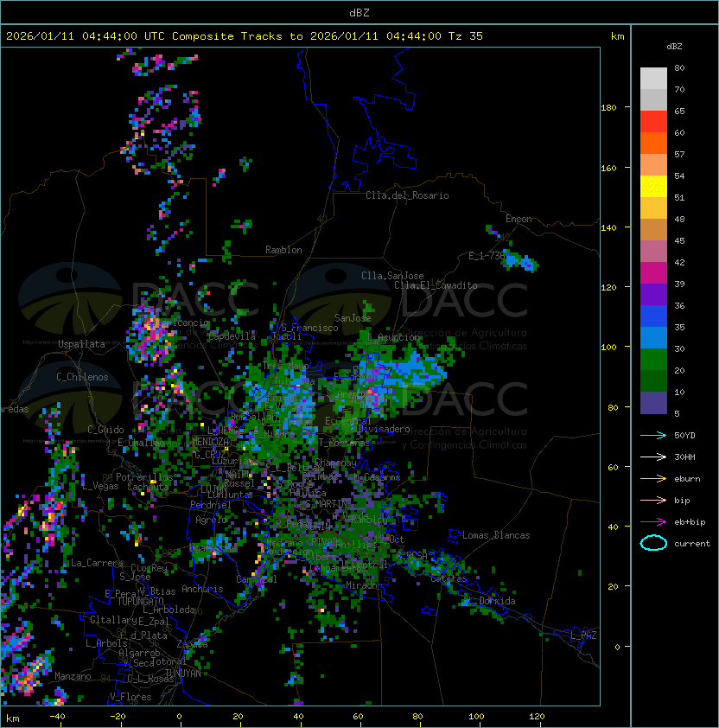Click the C_Chilenos place label
Image resolution: width=719 pixels, height=728 pixels.
coord(82,377)
